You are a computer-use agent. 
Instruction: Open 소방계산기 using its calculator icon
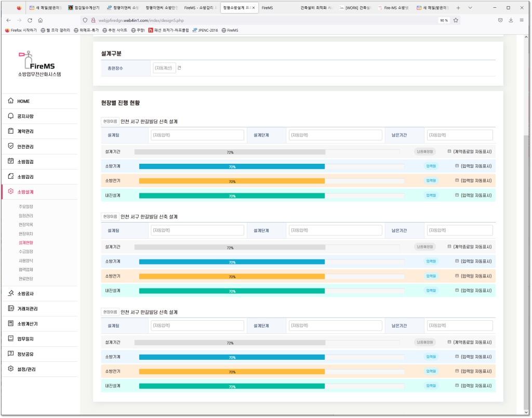tap(11, 323)
